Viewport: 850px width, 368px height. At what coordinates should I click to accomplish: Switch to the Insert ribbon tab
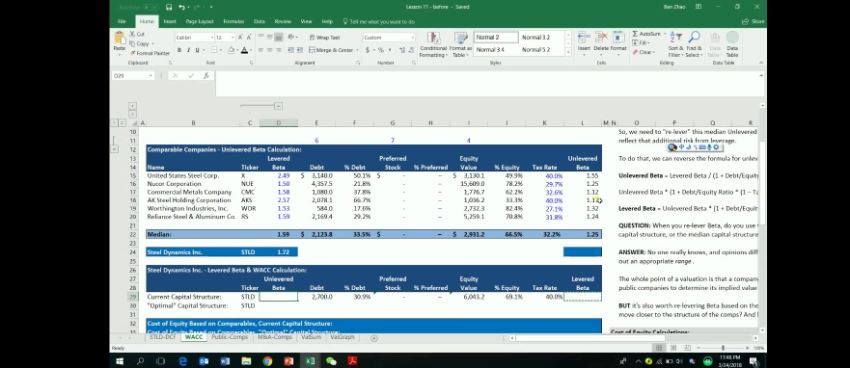[170, 22]
